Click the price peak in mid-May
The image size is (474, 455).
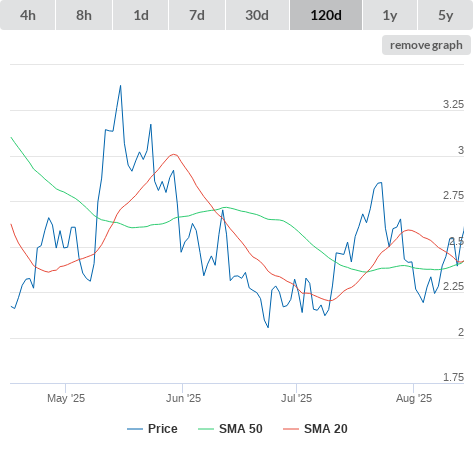point(120,86)
